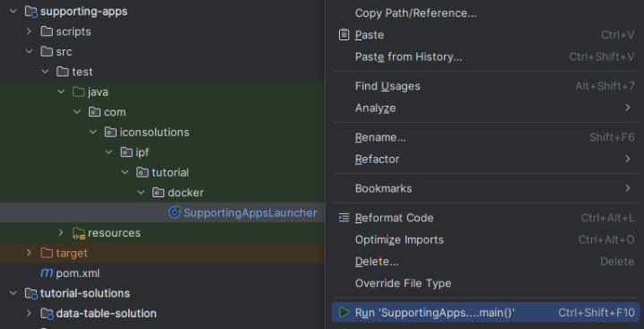Image resolution: width=644 pixels, height=329 pixels.
Task: Select Find Usages menu entry
Action: coord(486,86)
